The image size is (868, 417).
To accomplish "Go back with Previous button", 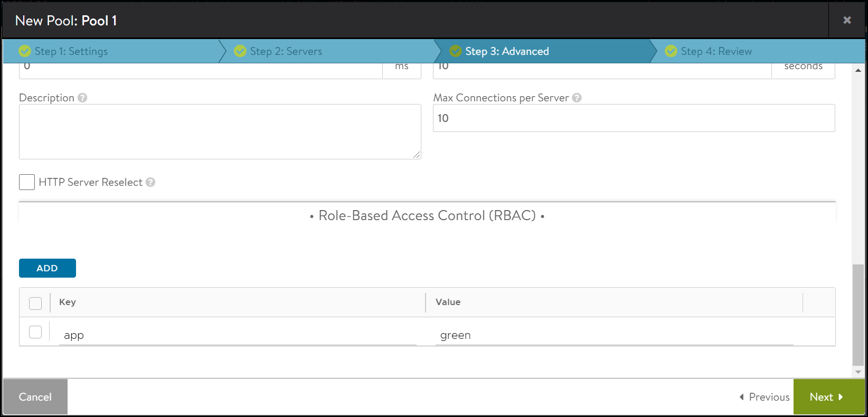I will click(765, 397).
